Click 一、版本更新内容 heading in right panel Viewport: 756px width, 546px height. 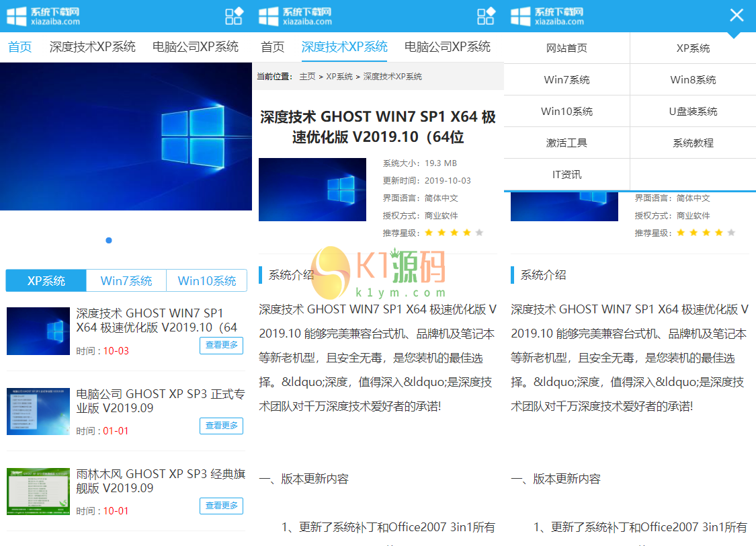(556, 479)
